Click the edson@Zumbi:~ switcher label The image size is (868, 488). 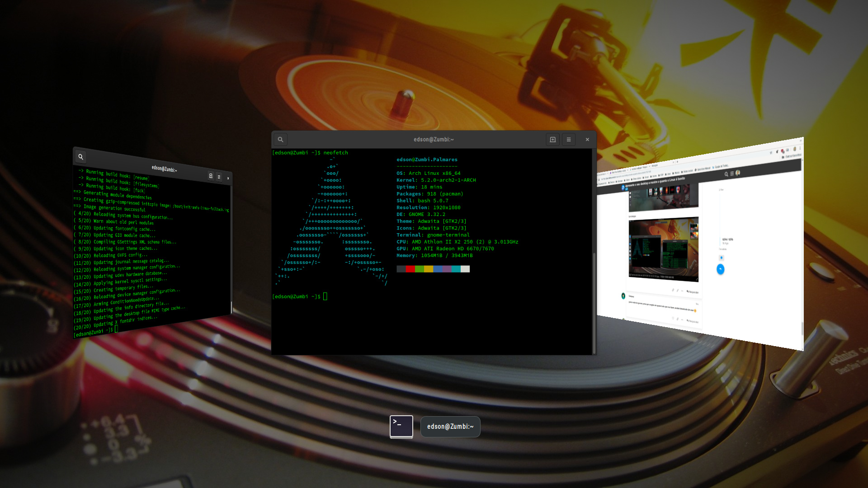(450, 427)
